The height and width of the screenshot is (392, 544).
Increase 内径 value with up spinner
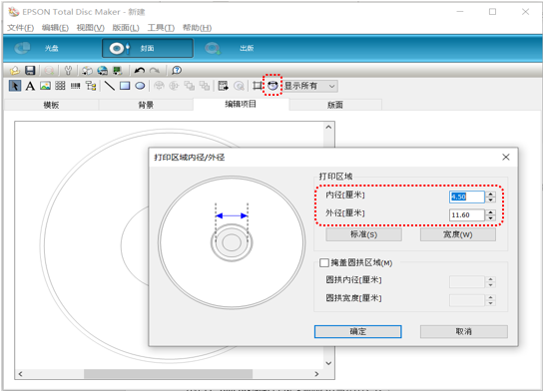point(490,195)
